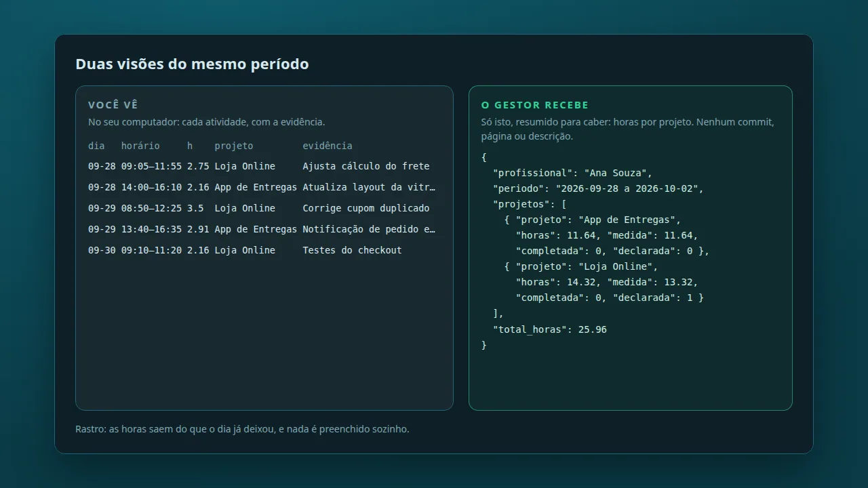Click the JSON "periodo" line

(598, 188)
